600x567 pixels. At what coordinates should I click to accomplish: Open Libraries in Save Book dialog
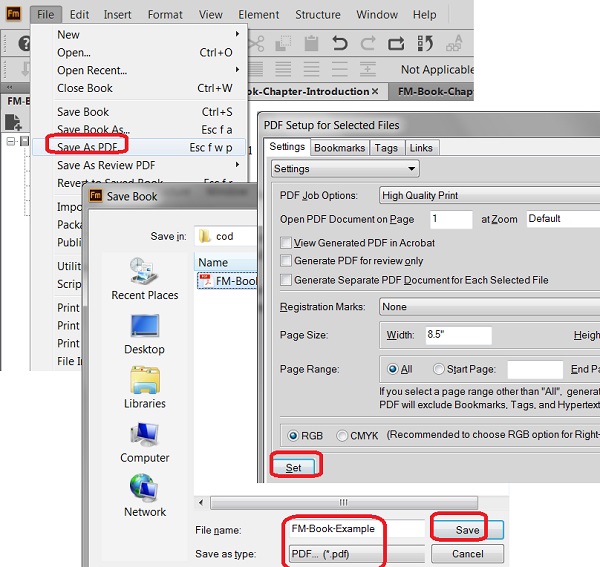145,388
